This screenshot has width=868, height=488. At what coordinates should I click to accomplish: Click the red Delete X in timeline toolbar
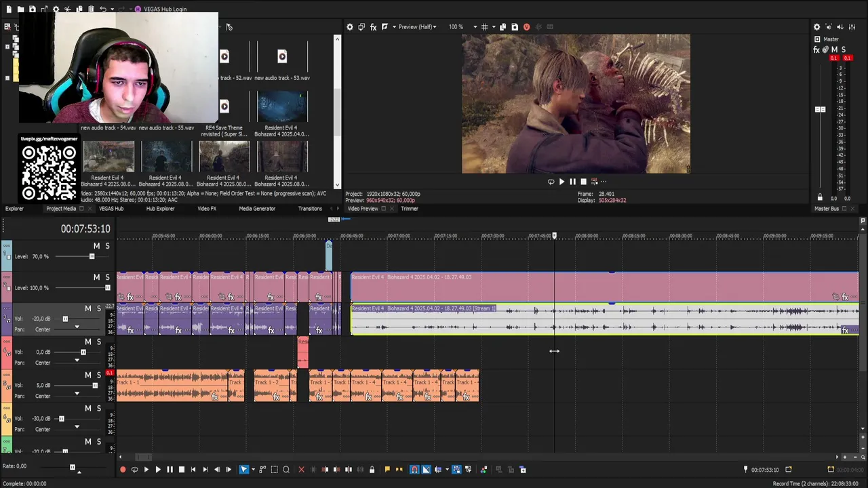click(302, 470)
